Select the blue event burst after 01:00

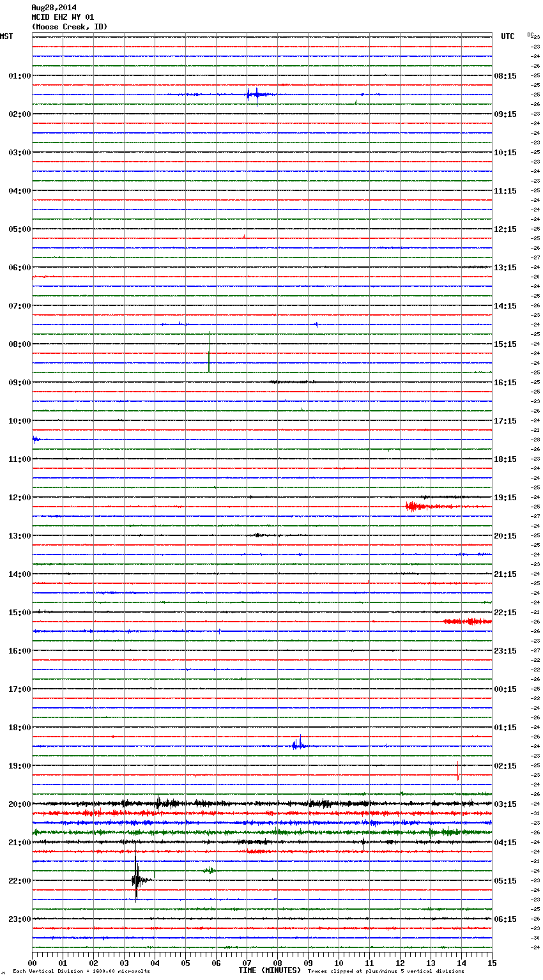click(x=253, y=95)
